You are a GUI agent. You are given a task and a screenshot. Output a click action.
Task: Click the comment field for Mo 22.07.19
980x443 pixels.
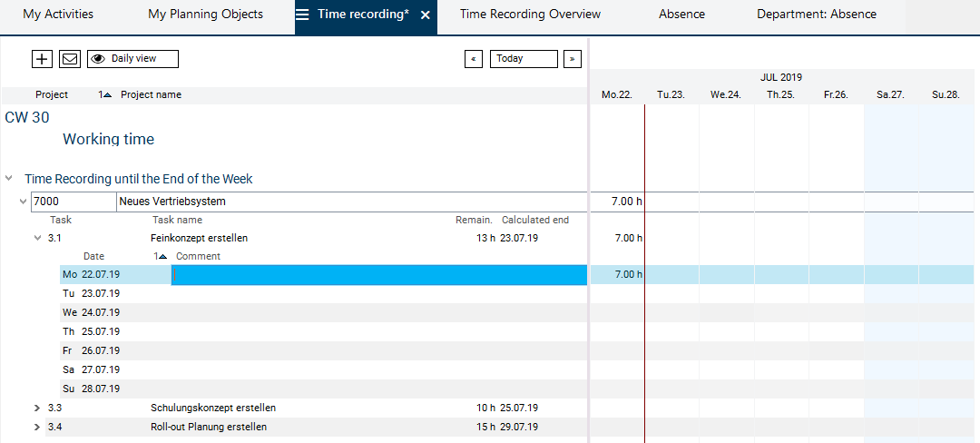tap(378, 274)
